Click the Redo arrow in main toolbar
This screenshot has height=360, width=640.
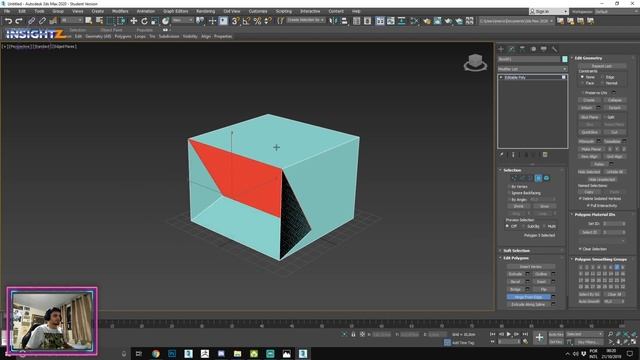19,21
